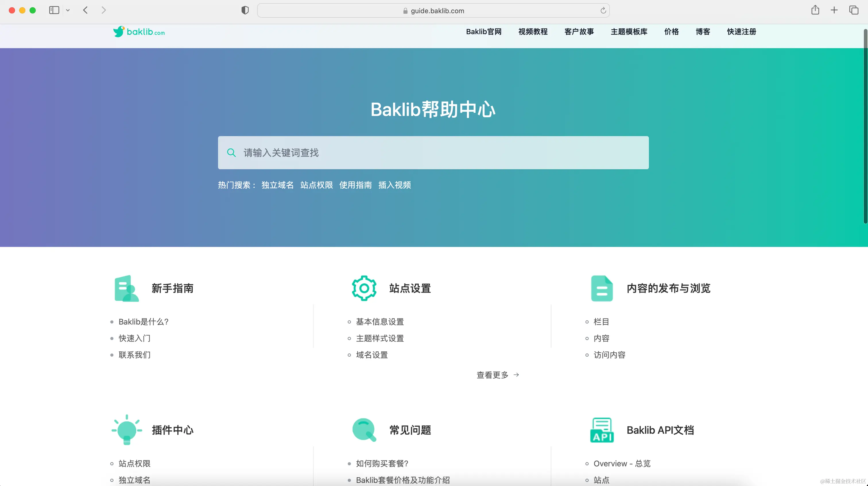
Task: Reload the page using the refresh icon
Action: coord(603,10)
